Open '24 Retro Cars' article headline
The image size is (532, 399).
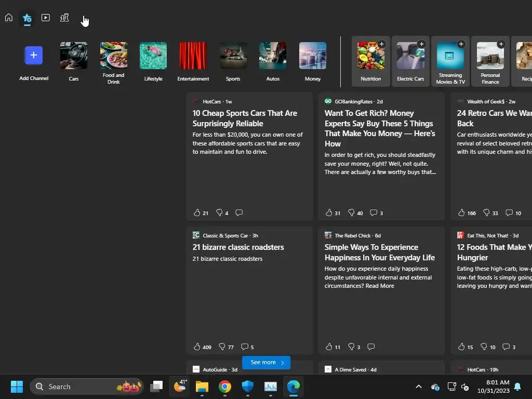[x=494, y=118]
